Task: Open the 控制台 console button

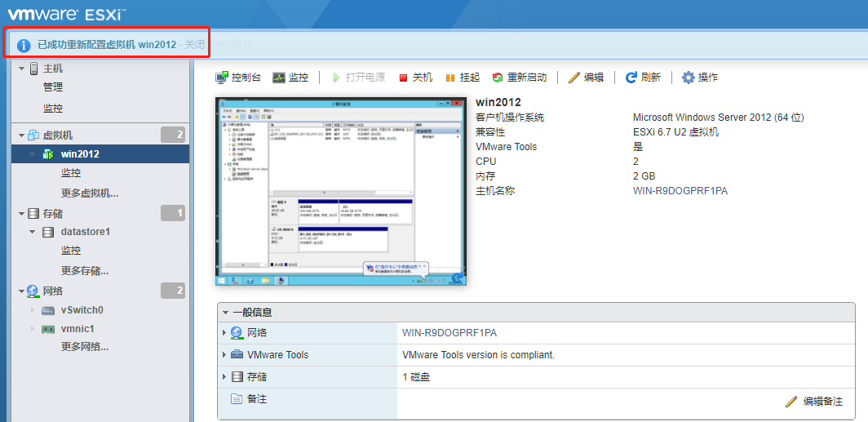Action: [x=238, y=78]
